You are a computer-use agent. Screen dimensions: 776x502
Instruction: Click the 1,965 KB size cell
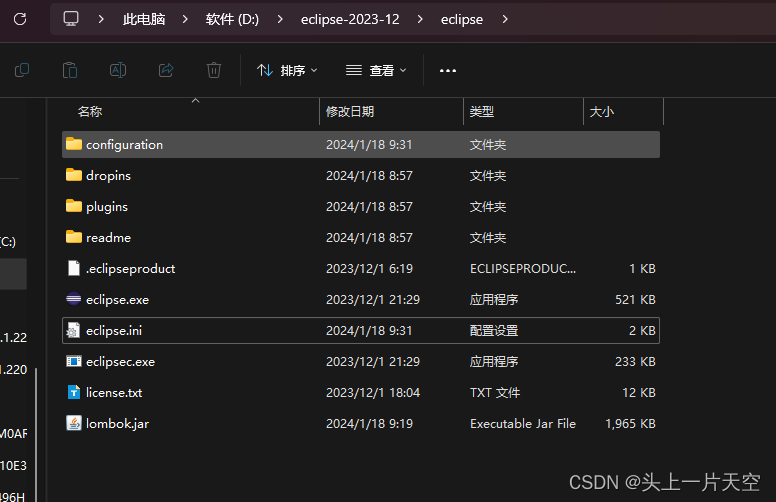[630, 424]
